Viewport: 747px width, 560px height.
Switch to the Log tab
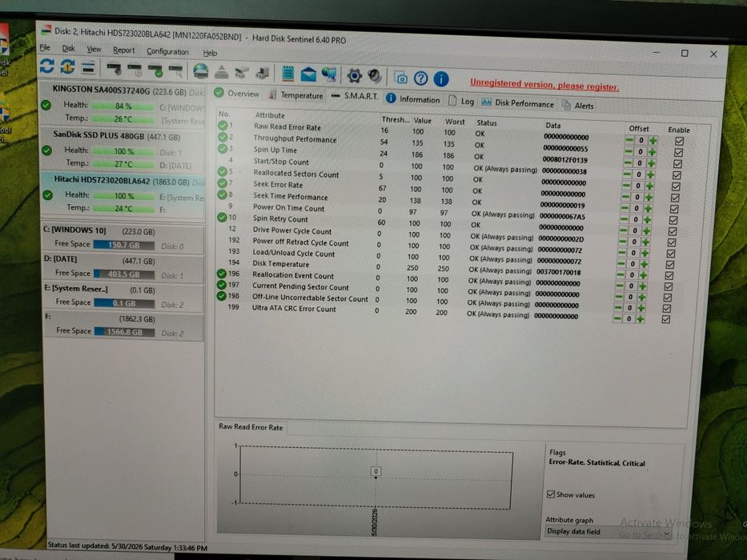tap(461, 101)
